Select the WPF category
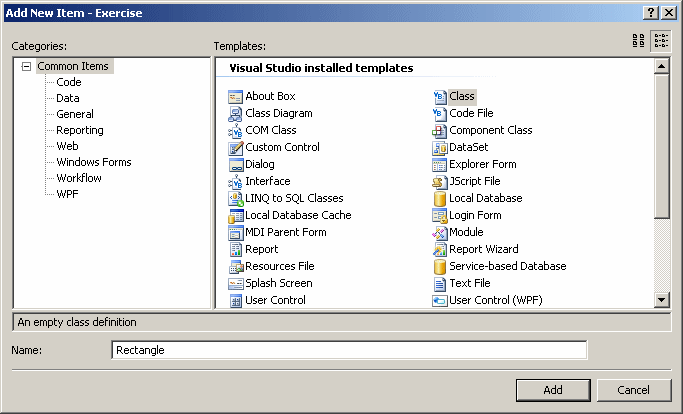 click(x=68, y=194)
